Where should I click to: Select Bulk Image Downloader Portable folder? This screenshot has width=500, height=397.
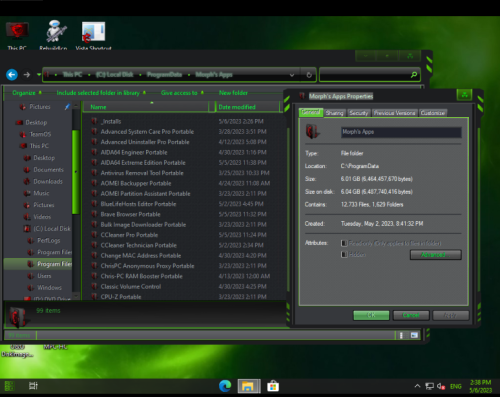(143, 224)
